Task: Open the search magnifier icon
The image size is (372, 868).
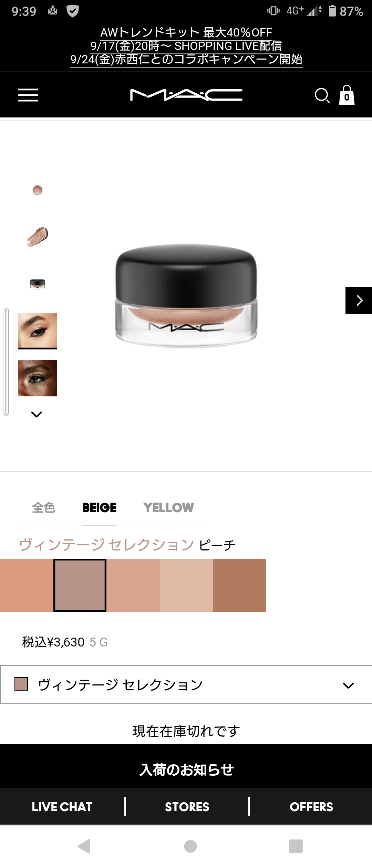Action: point(322,95)
